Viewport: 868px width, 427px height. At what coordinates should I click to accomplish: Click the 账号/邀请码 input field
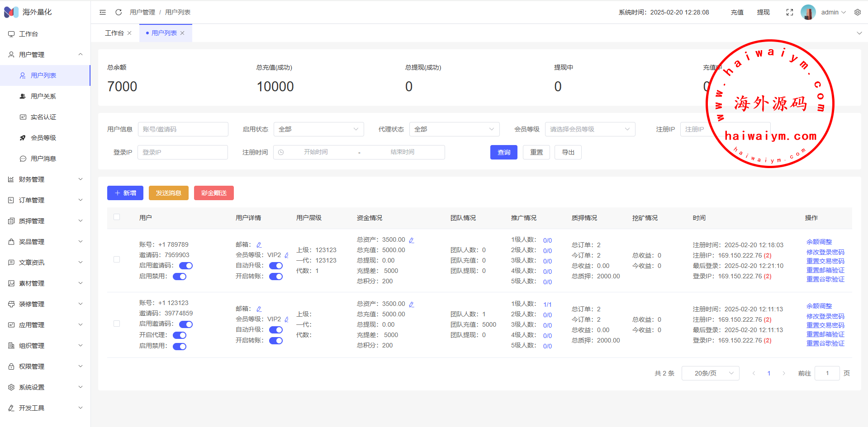click(183, 129)
